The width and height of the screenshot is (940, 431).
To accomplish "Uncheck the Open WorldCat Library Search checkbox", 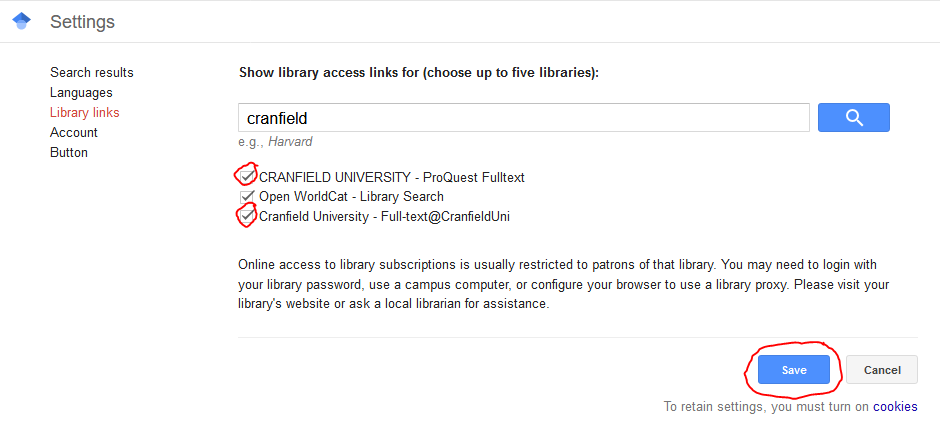I will [x=247, y=197].
